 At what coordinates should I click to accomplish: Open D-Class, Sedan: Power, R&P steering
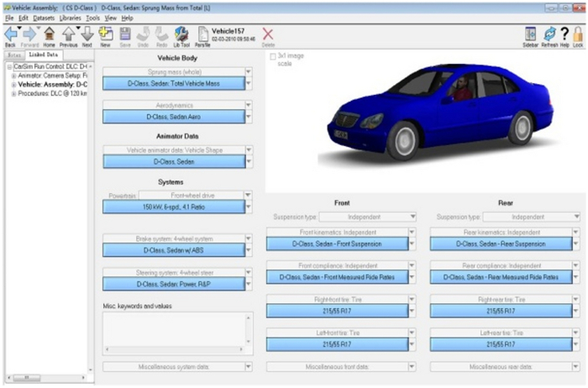click(174, 284)
